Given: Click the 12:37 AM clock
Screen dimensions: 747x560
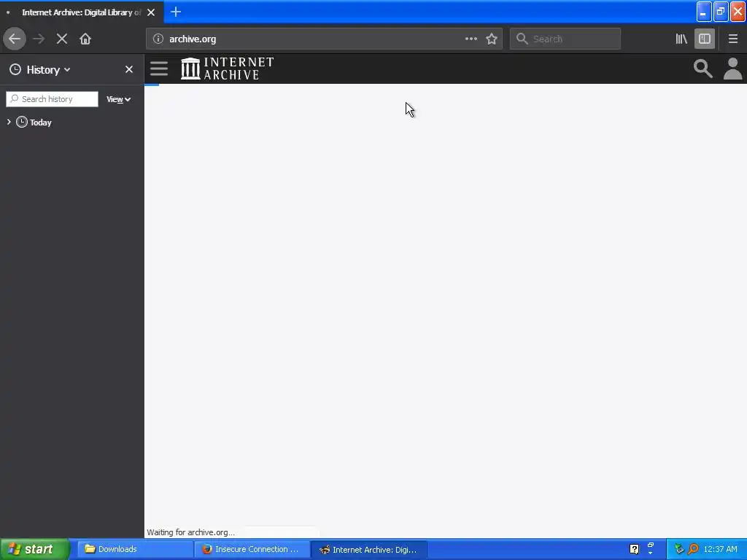Looking at the screenshot, I should tap(720, 550).
